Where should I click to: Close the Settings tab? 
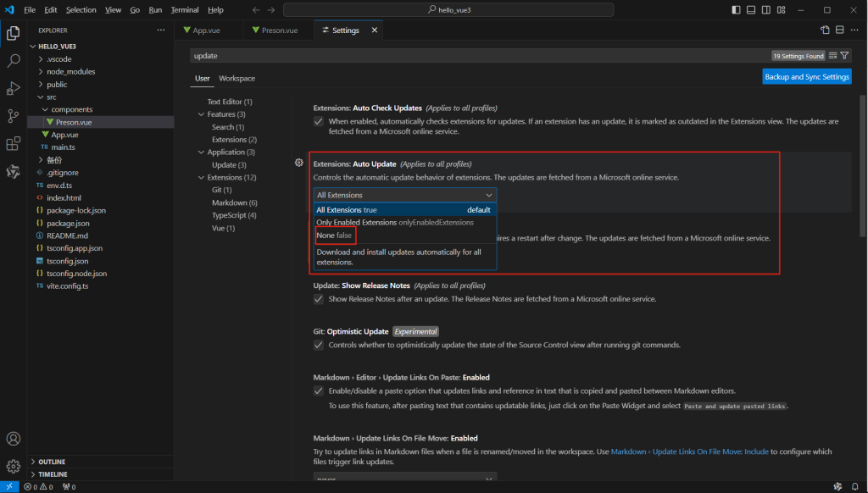[374, 30]
